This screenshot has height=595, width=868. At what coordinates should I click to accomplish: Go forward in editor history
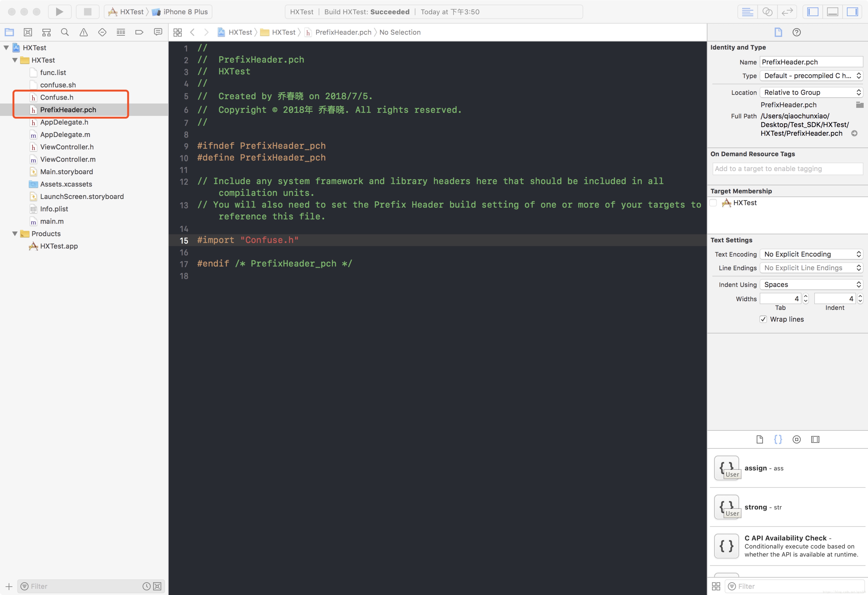coord(206,33)
